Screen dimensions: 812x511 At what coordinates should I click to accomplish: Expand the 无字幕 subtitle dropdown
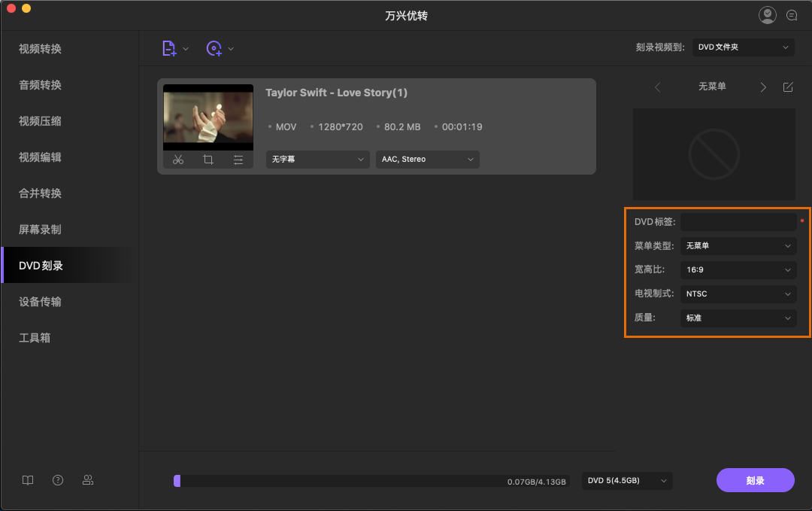(317, 160)
